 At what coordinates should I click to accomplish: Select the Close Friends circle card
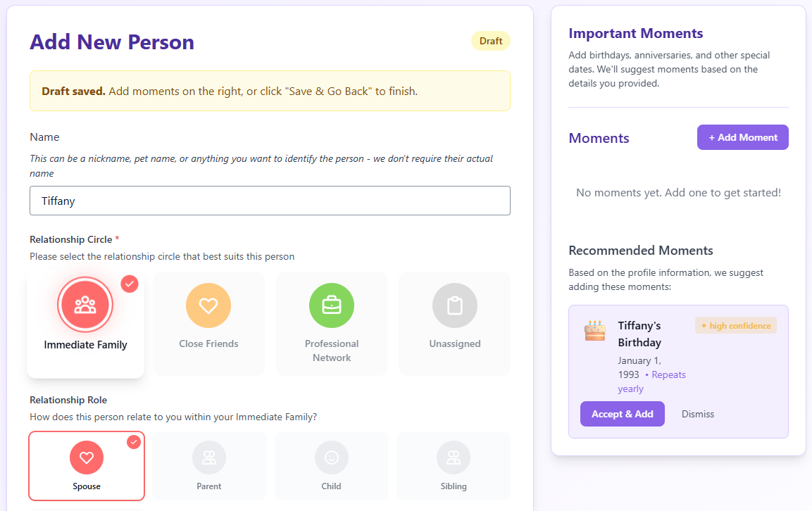[x=208, y=324]
